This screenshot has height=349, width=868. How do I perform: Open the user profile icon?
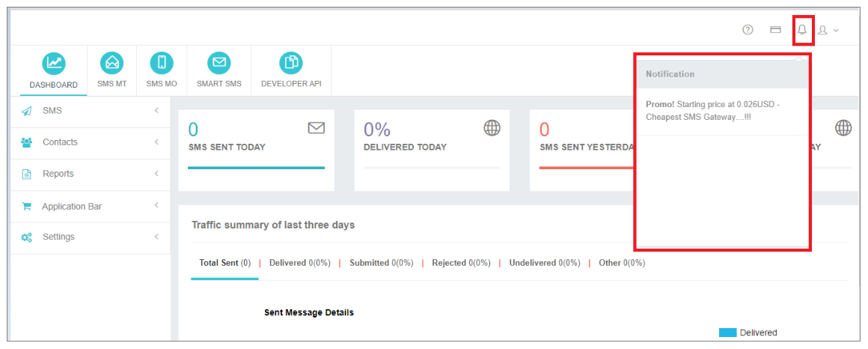[822, 30]
